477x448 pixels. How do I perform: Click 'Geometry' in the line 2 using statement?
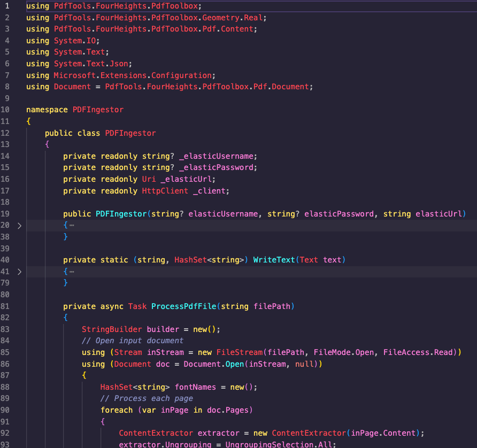(220, 18)
